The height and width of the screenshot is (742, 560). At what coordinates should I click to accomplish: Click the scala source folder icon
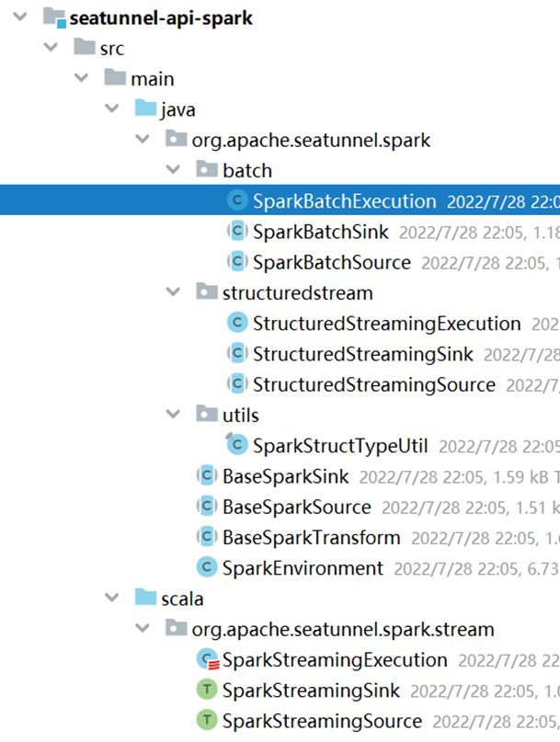[x=145, y=598]
